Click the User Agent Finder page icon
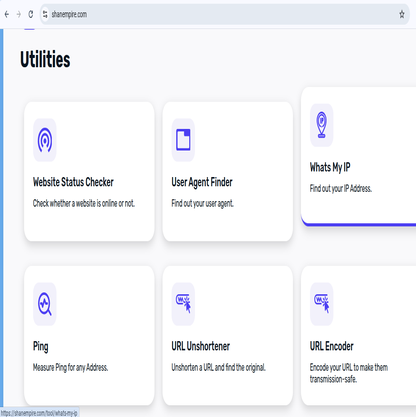The width and height of the screenshot is (416, 417). [183, 140]
